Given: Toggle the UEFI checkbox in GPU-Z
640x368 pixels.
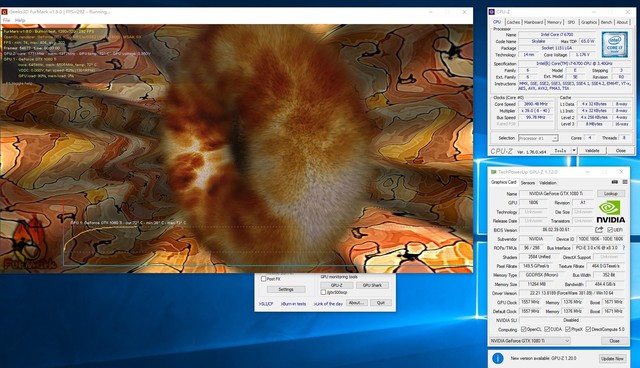Looking at the screenshot, I should click(x=610, y=230).
